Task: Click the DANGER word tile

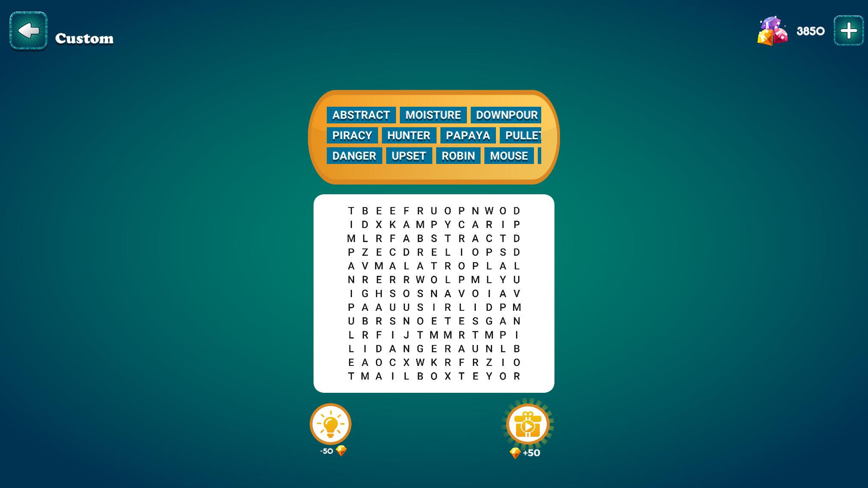Action: 354,155
